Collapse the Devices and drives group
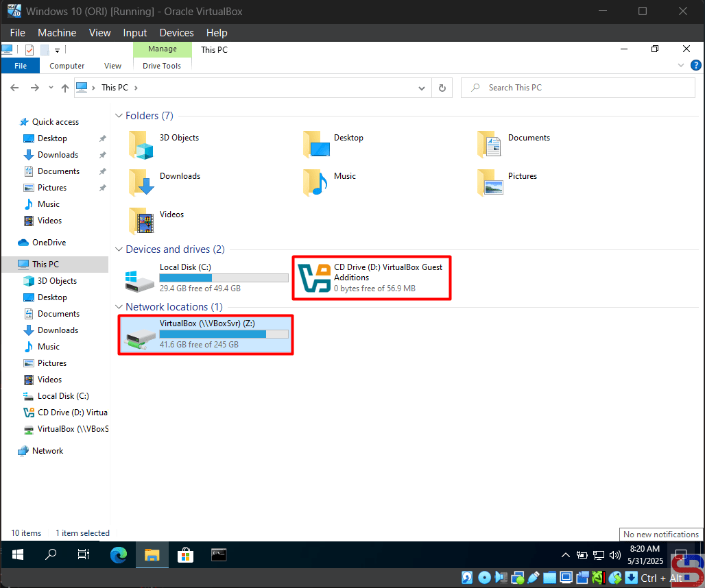The width and height of the screenshot is (705, 588). click(119, 249)
